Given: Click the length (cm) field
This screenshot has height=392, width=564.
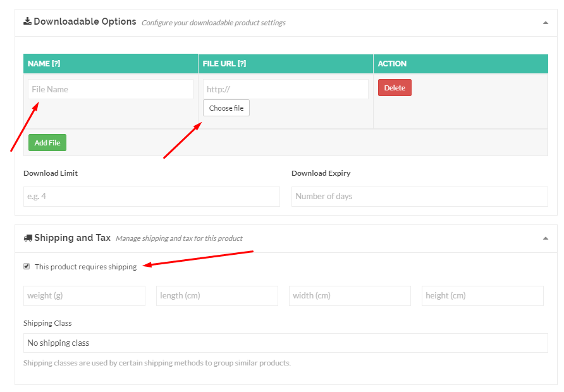Looking at the screenshot, I should (x=218, y=296).
